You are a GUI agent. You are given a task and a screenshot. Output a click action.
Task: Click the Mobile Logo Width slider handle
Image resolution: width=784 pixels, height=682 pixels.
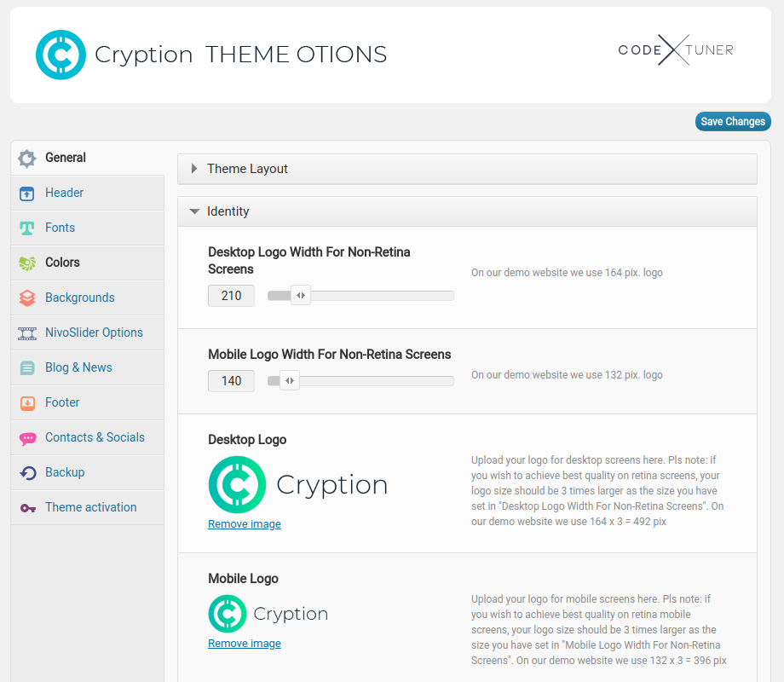[289, 381]
